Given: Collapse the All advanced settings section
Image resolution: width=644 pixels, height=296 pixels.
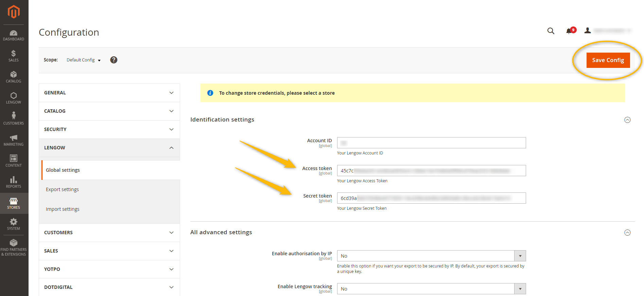Looking at the screenshot, I should tap(627, 233).
